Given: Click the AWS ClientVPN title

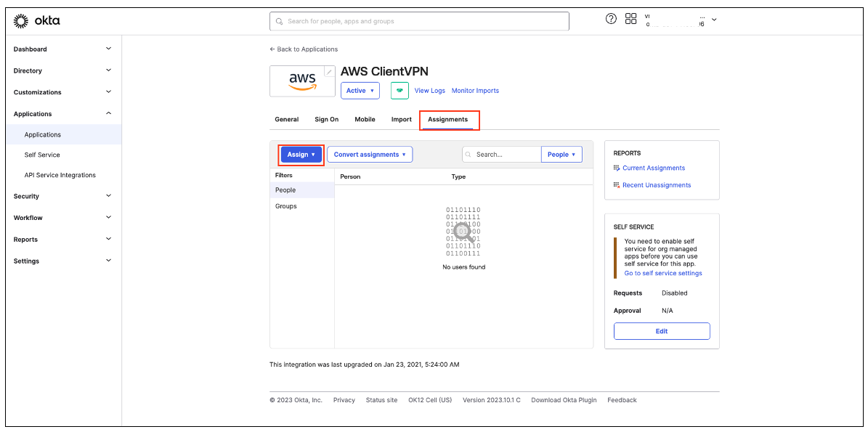Looking at the screenshot, I should tap(384, 71).
